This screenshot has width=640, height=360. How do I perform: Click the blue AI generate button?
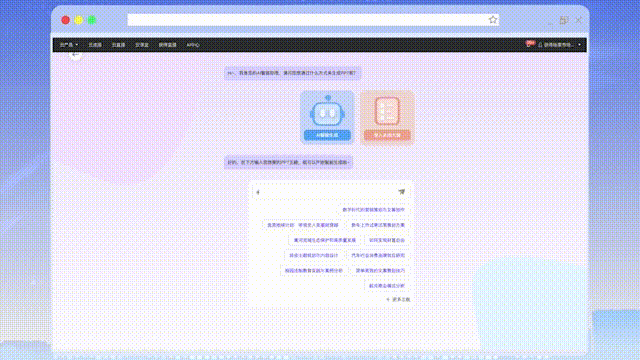[327, 135]
